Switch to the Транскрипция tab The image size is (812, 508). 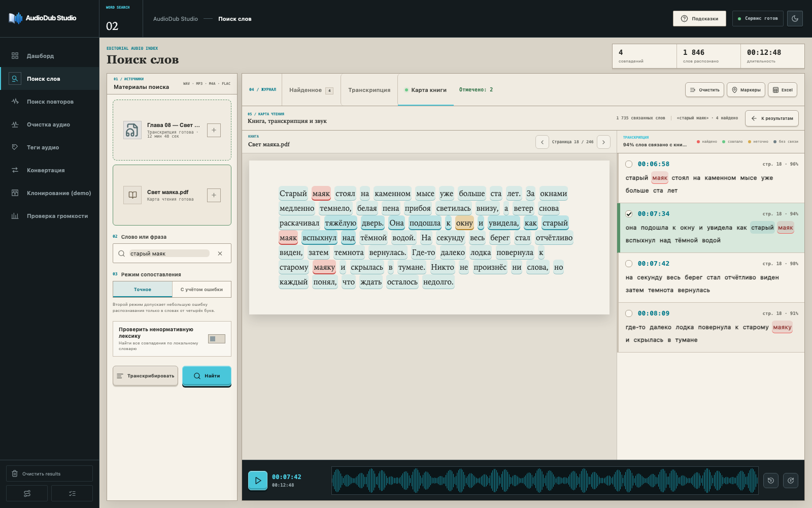click(x=369, y=90)
